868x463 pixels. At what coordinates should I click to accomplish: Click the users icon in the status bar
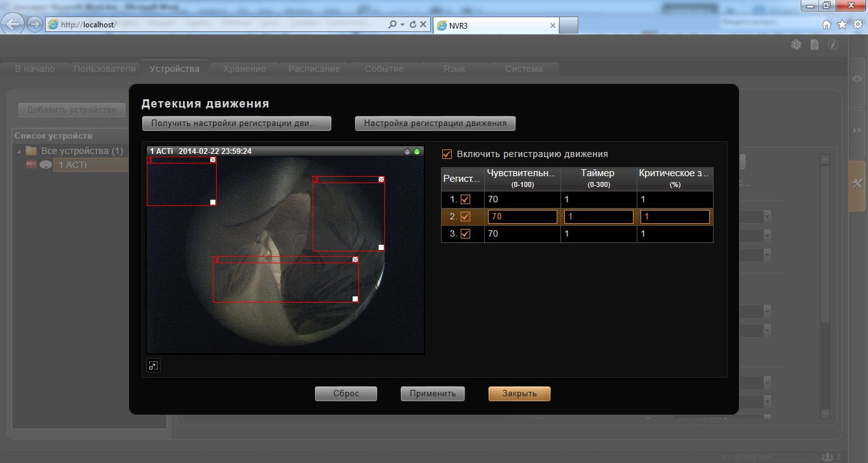click(x=827, y=457)
